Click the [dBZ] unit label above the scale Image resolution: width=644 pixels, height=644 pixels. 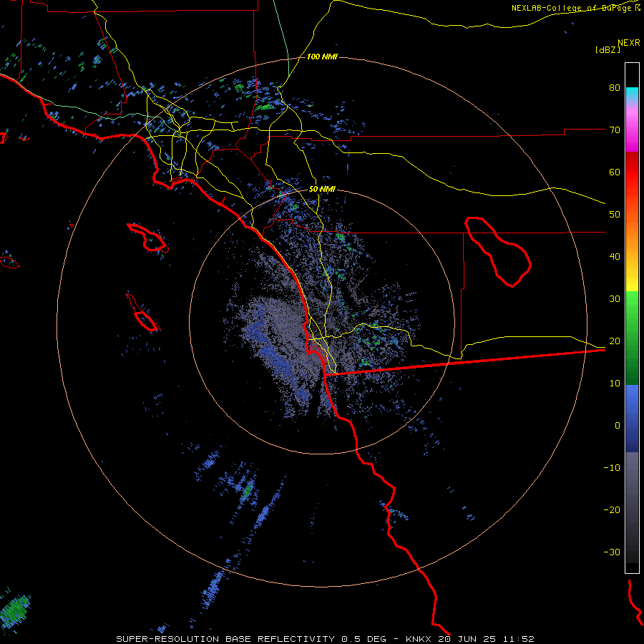608,49
